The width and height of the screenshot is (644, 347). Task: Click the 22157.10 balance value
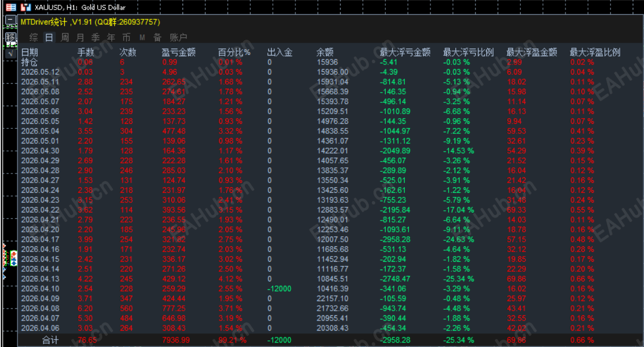(x=332, y=298)
